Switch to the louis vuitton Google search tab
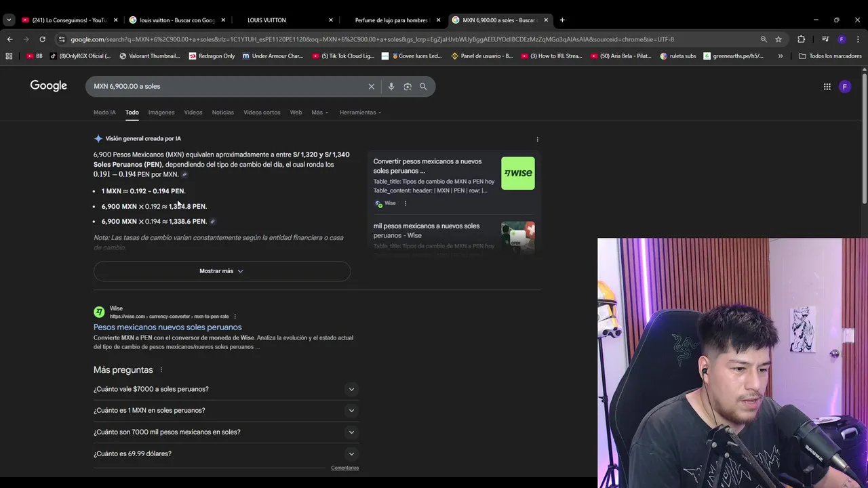 (x=176, y=20)
